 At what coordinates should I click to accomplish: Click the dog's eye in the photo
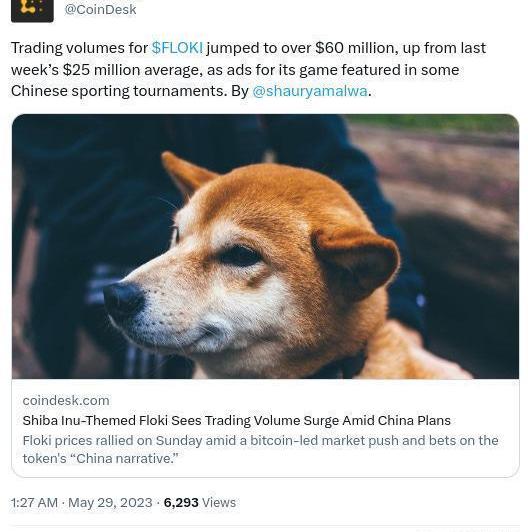pos(240,255)
